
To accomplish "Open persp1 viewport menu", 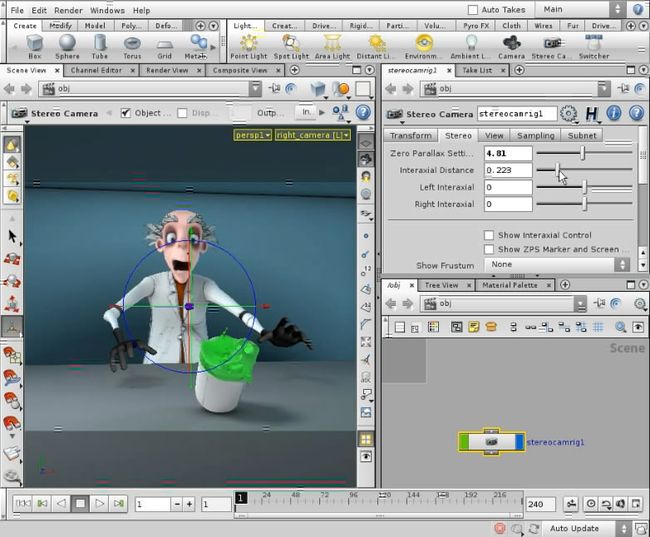I will (x=252, y=135).
